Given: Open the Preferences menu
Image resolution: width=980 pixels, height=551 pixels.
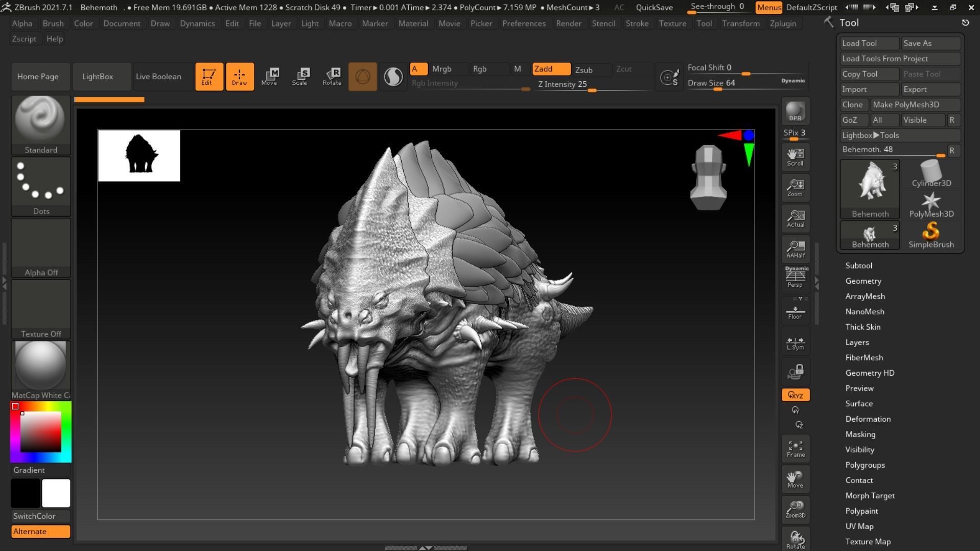Looking at the screenshot, I should pyautogui.click(x=524, y=24).
